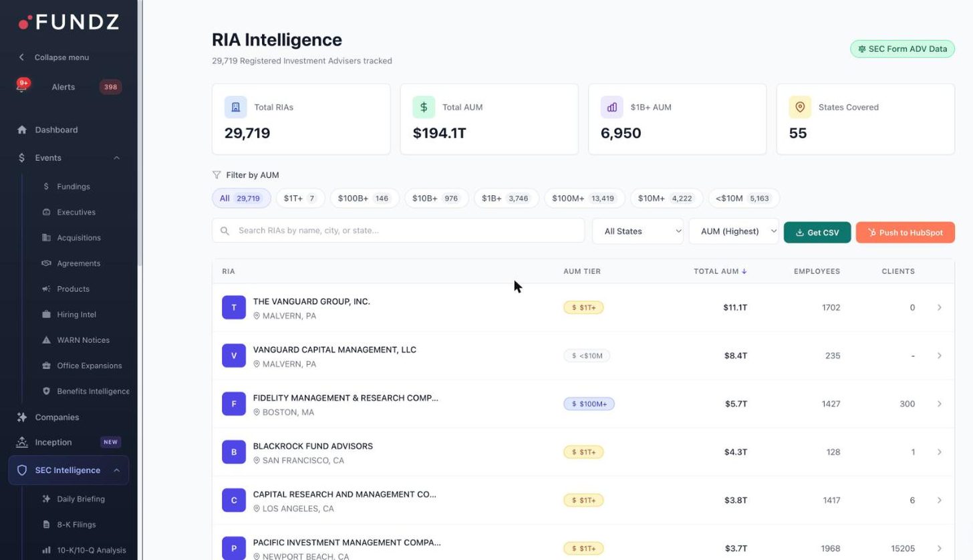Screen dimensions: 973x560
Task: Click the Events dollar icon
Action: 22,158
